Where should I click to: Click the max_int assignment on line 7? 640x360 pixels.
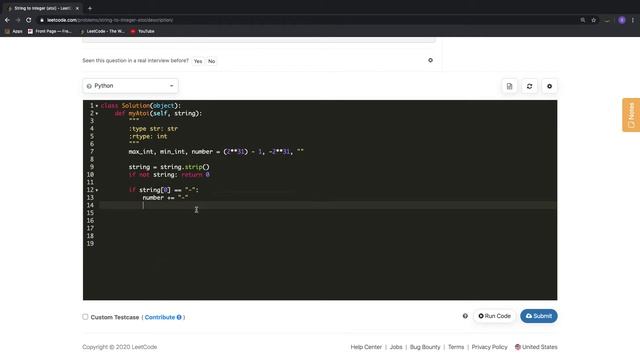(x=216, y=151)
